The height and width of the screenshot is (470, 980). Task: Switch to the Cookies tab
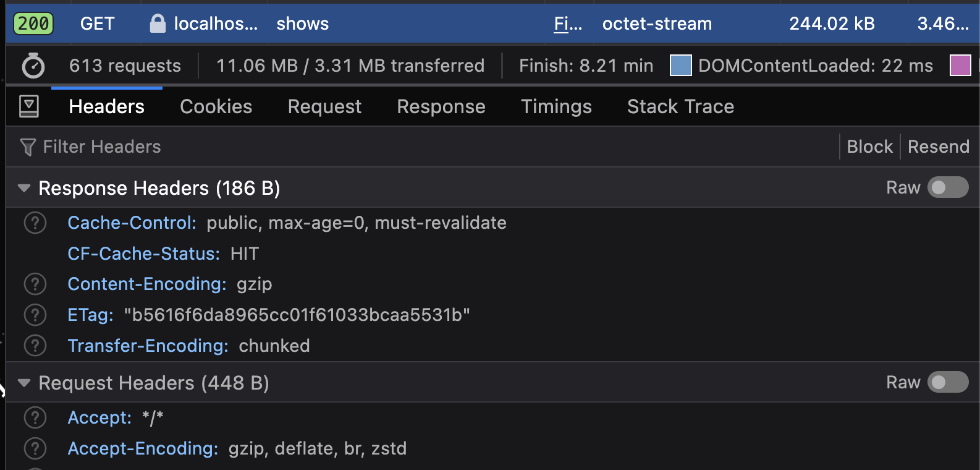click(x=216, y=106)
